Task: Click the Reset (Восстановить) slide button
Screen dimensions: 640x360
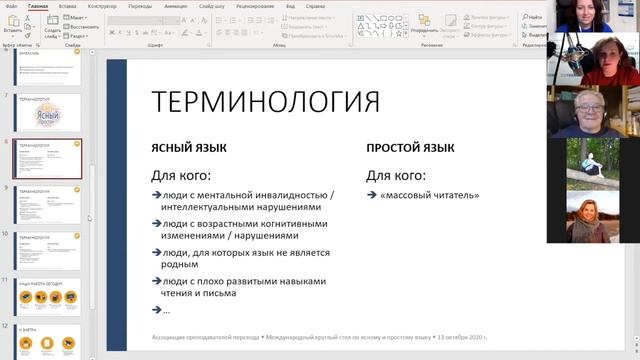Action: click(81, 27)
